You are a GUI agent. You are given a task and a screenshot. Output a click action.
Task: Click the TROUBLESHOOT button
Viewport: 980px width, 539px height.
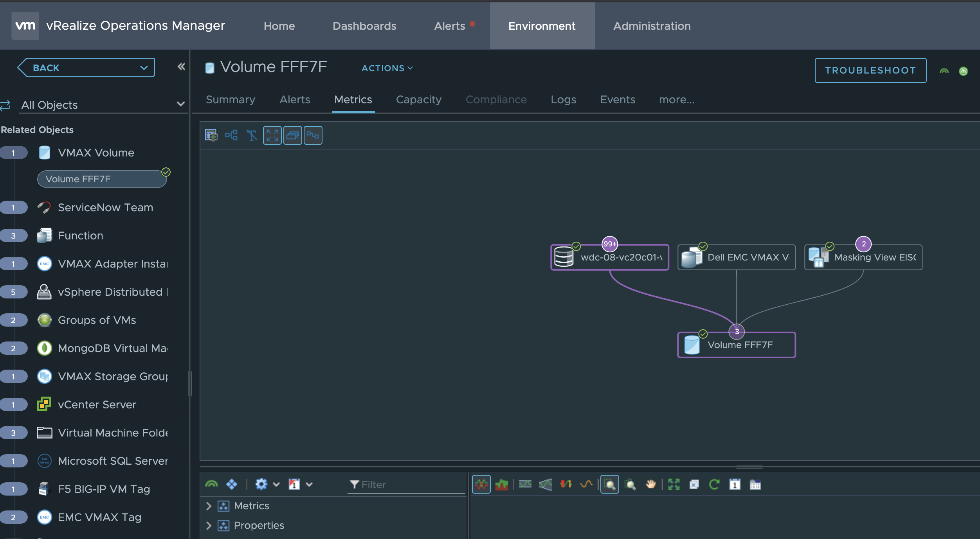[870, 70]
